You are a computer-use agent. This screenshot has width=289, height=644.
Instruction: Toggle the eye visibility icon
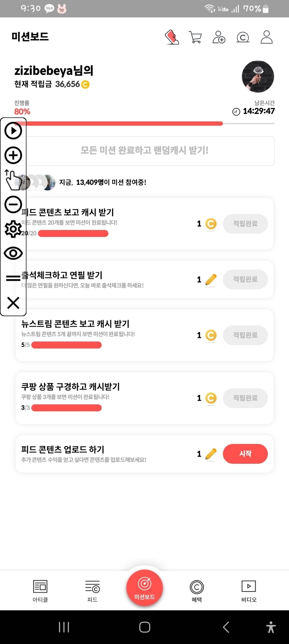click(13, 253)
